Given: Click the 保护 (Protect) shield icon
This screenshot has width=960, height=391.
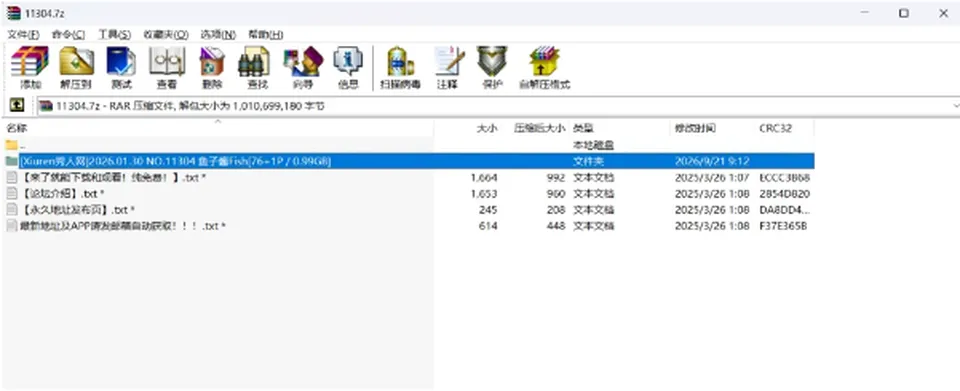Looking at the screenshot, I should point(492,67).
